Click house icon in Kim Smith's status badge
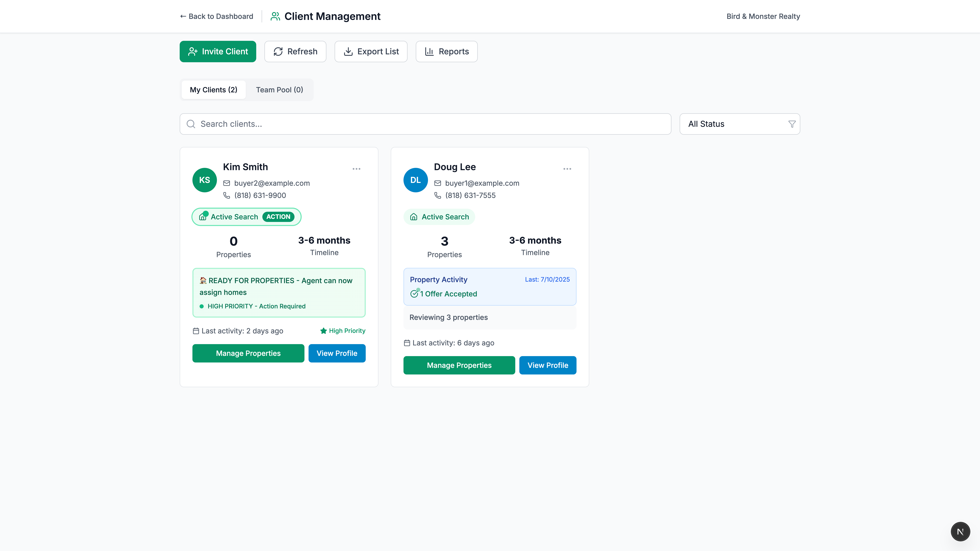 (x=203, y=217)
